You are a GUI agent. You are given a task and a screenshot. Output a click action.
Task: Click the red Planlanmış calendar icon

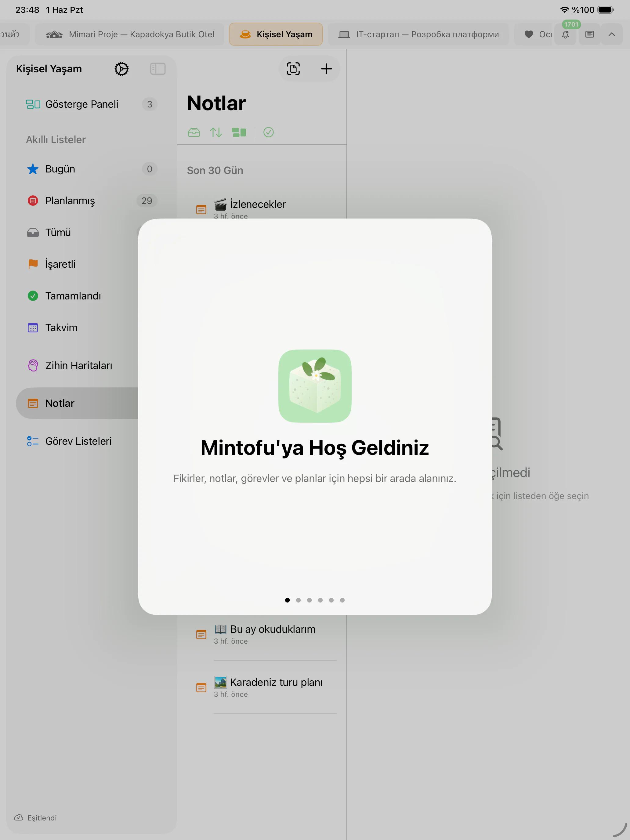33,201
